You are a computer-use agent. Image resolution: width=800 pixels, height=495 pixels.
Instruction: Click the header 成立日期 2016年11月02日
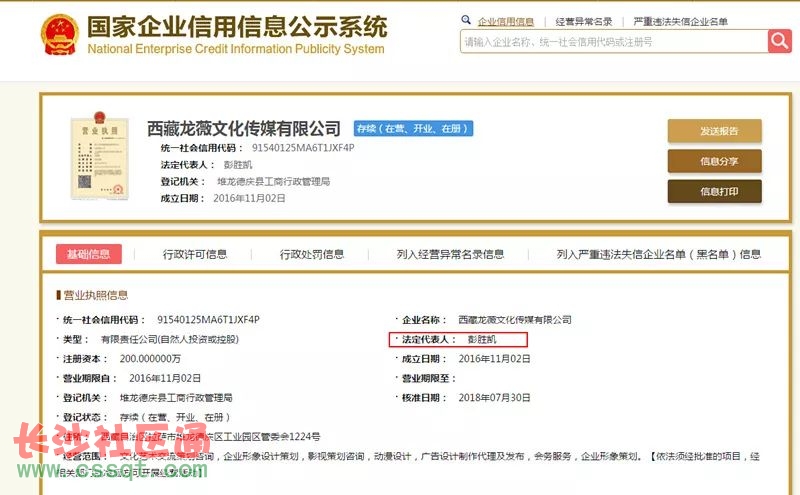pyautogui.click(x=249, y=199)
